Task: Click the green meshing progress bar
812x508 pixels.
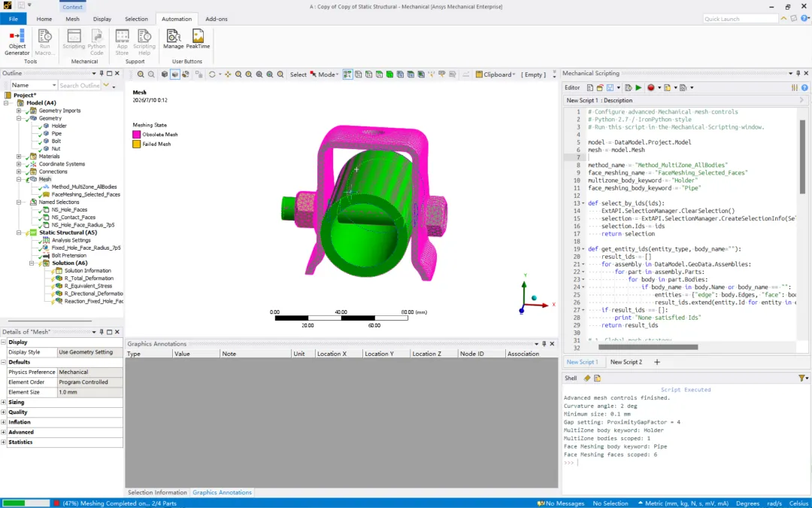Action: click(26, 503)
